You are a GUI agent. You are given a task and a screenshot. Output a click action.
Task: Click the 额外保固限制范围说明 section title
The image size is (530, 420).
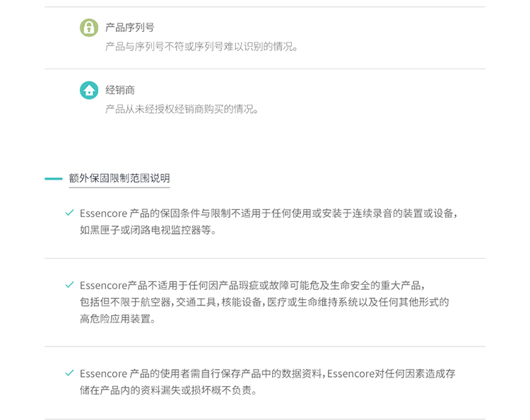click(x=119, y=178)
